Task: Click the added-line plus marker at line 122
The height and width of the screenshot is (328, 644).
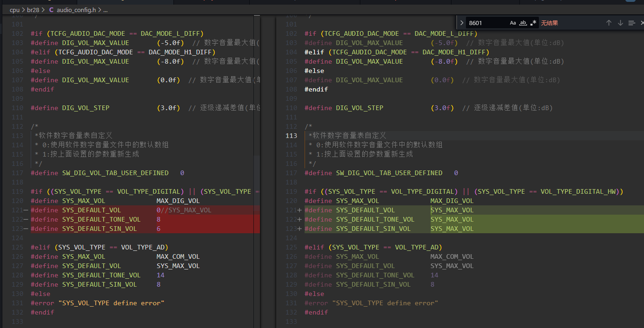Action: (299, 219)
